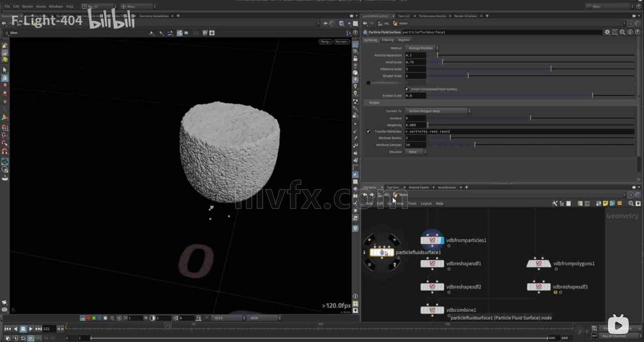Click the yellow warning badge on vdbreshapesdf3
Viewport: 644px width, 342px height.
click(x=556, y=292)
